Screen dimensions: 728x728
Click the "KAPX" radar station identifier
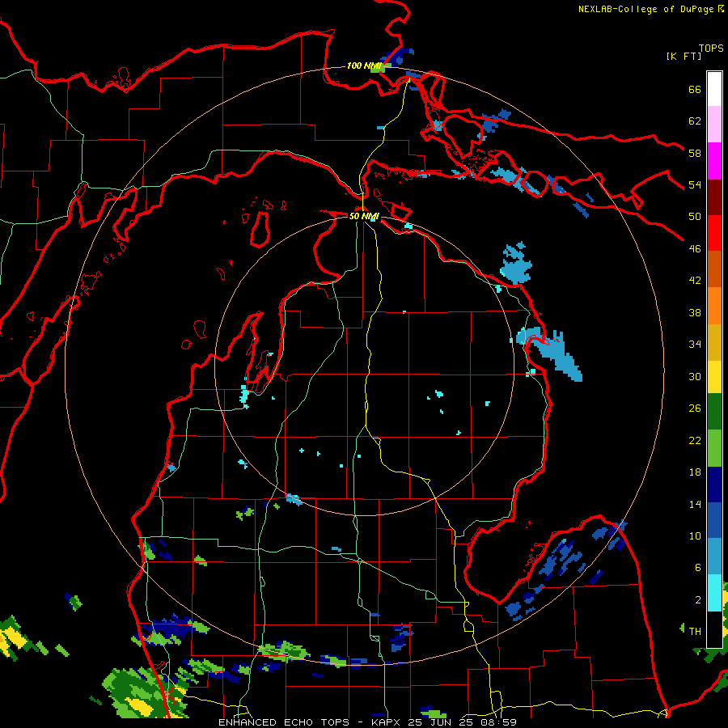click(387, 722)
